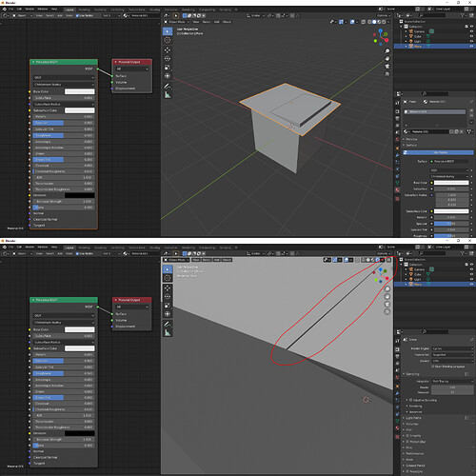The width and height of the screenshot is (476, 476).
Task: Open GGX distribution dropdown in the top window's Principled BSDF node
Action: point(64,77)
